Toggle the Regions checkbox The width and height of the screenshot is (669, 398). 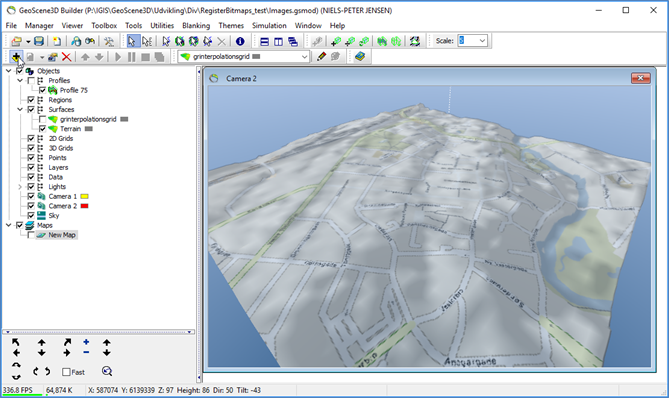pos(31,100)
